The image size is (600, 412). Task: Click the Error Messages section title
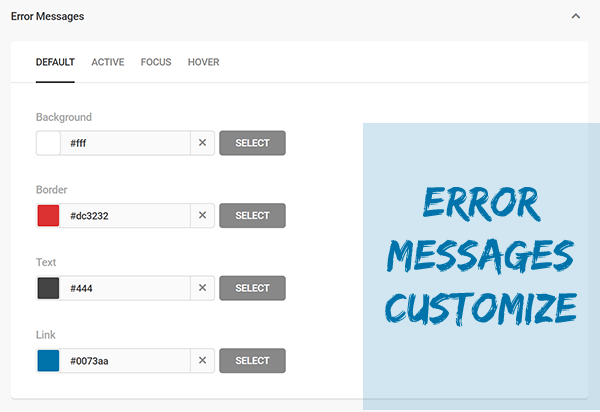tap(47, 16)
